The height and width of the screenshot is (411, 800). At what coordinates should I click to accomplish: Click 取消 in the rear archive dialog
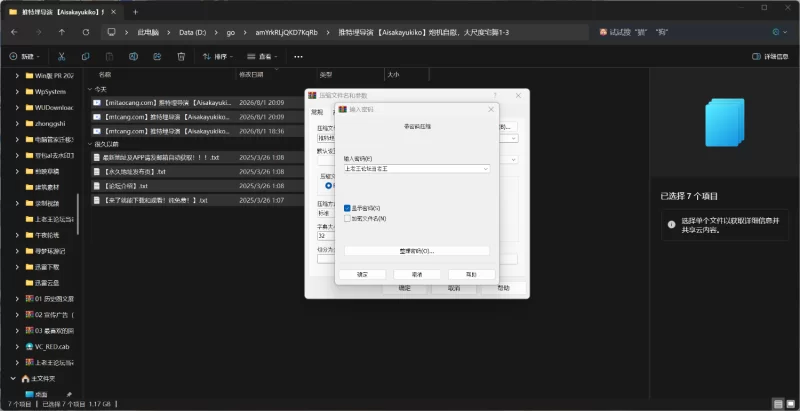point(454,288)
